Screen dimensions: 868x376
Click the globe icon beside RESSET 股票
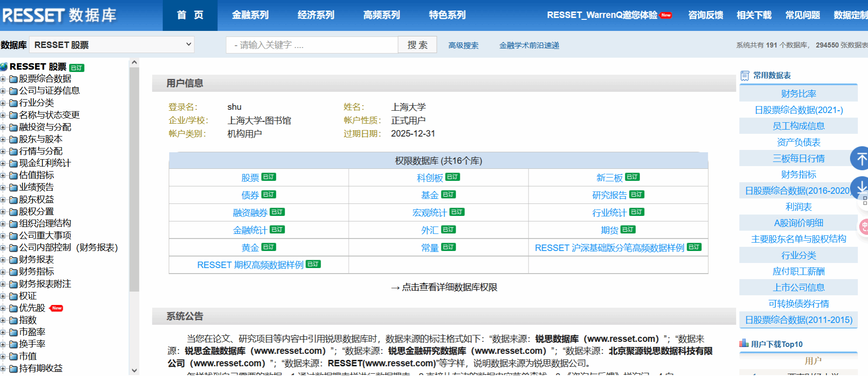click(x=4, y=67)
